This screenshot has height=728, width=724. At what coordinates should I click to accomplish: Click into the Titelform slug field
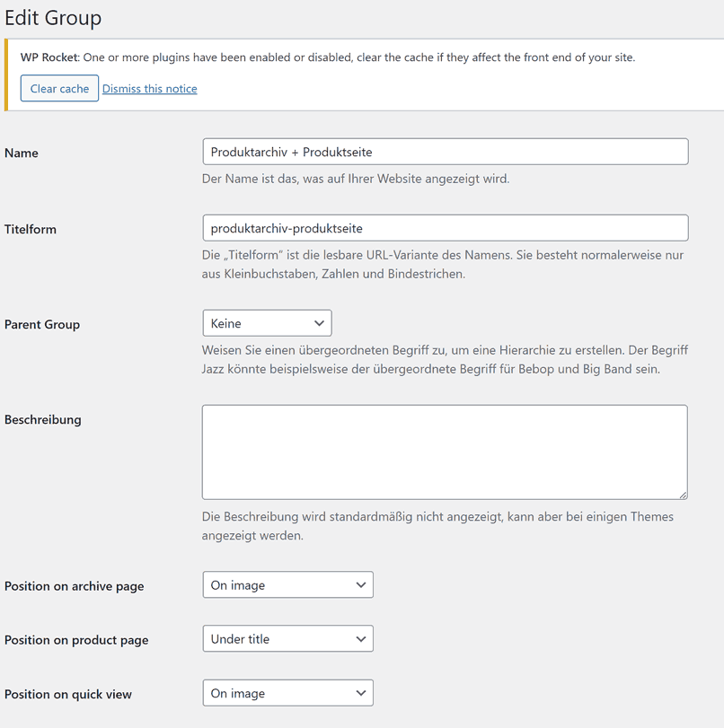pyautogui.click(x=445, y=228)
